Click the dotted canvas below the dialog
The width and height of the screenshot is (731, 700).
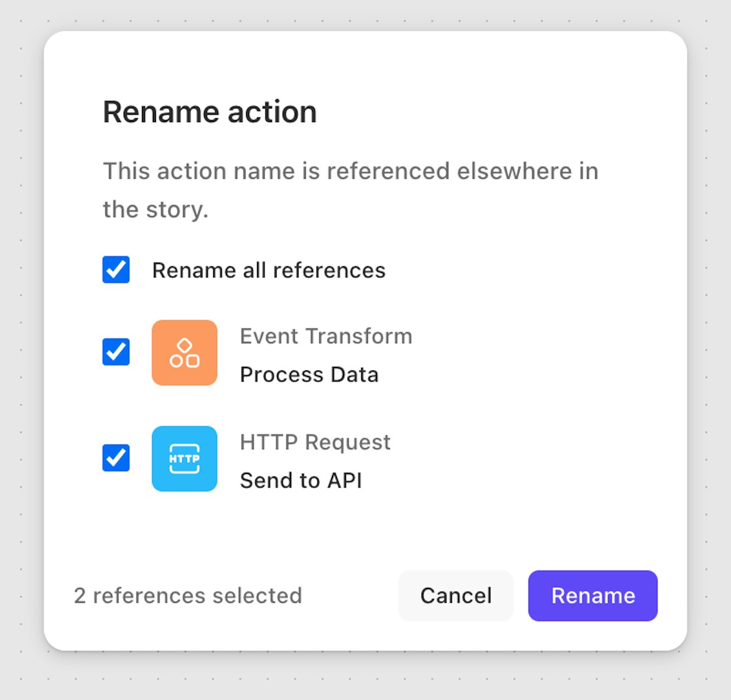(x=365, y=676)
